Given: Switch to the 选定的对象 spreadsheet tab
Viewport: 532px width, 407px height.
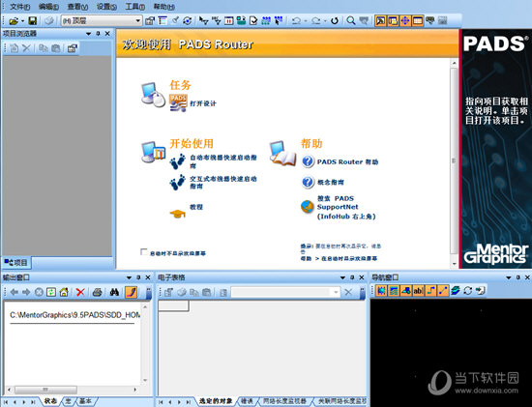Looking at the screenshot, I should point(216,401).
